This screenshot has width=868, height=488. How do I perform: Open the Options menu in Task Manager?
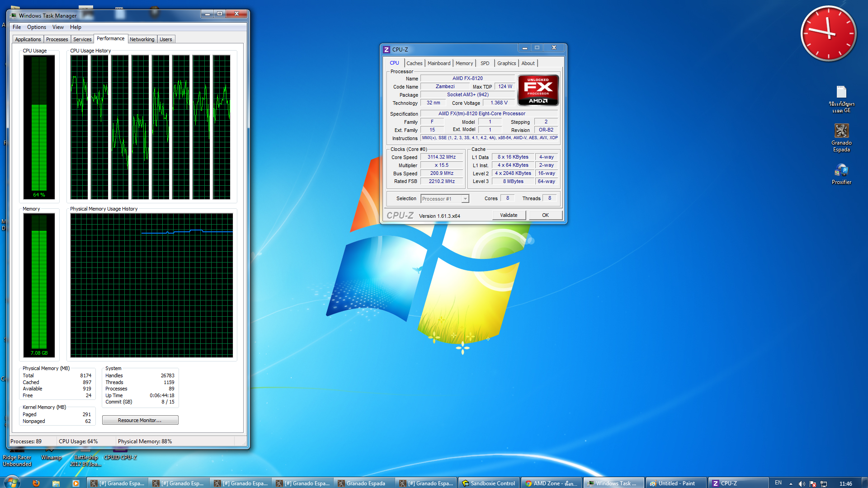(36, 27)
